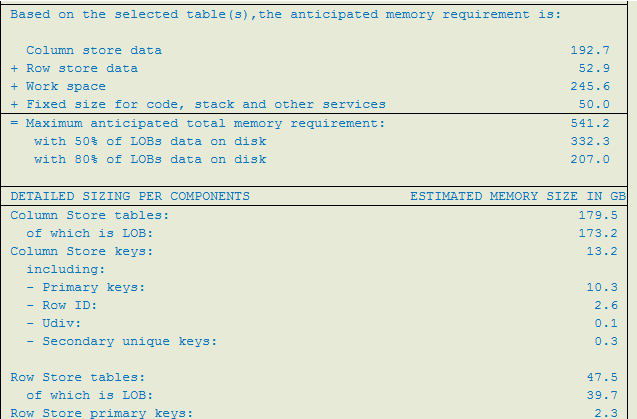
Task: Select the Work space value 245.6
Action: coord(590,86)
